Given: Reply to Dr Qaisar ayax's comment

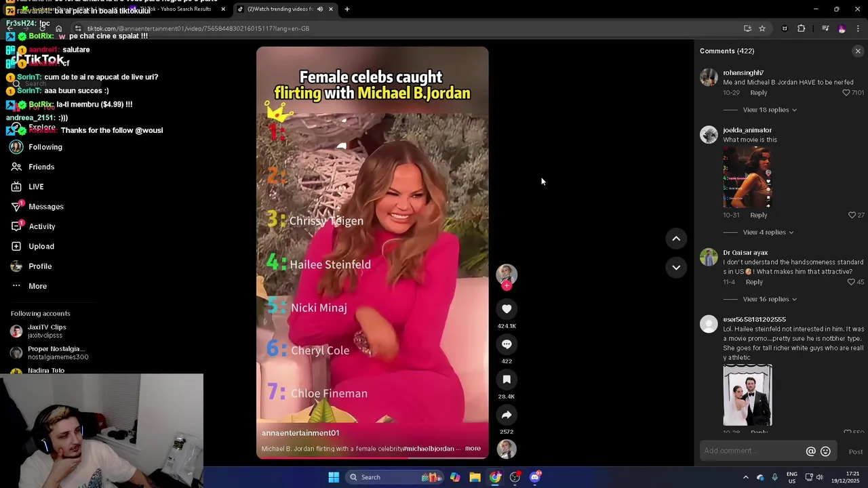Looking at the screenshot, I should 754,282.
